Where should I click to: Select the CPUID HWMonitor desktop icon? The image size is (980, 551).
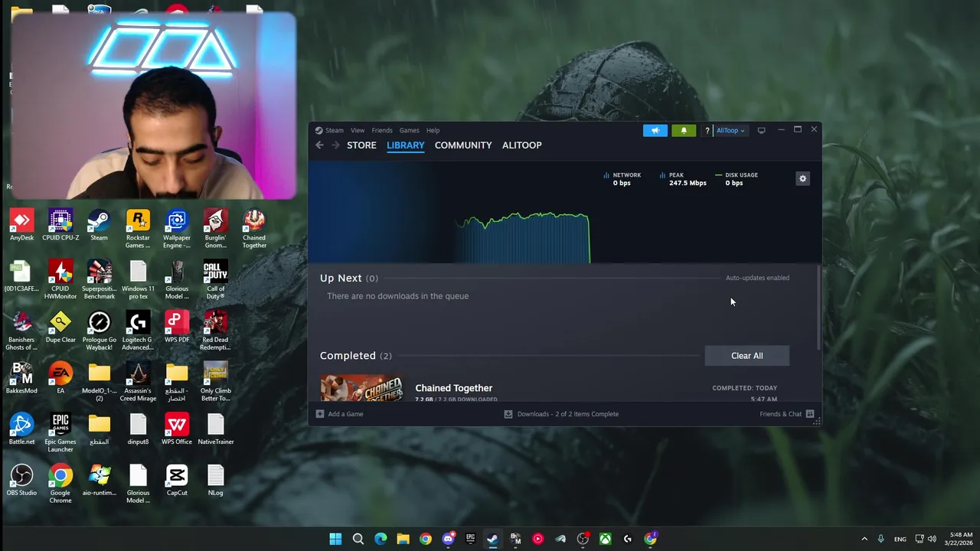(60, 280)
